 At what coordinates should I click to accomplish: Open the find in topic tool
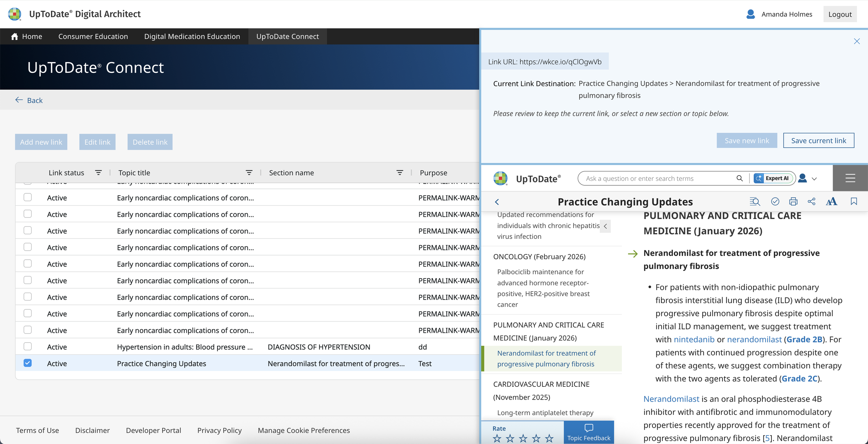coord(755,201)
